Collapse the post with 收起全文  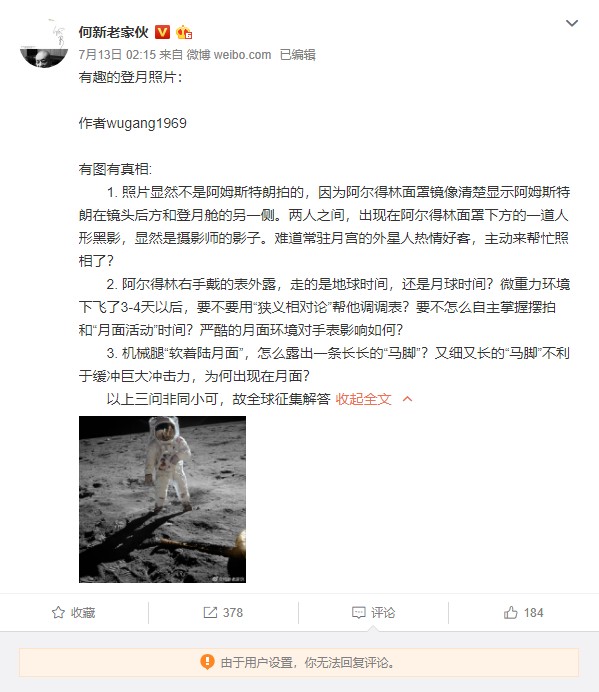(363, 399)
